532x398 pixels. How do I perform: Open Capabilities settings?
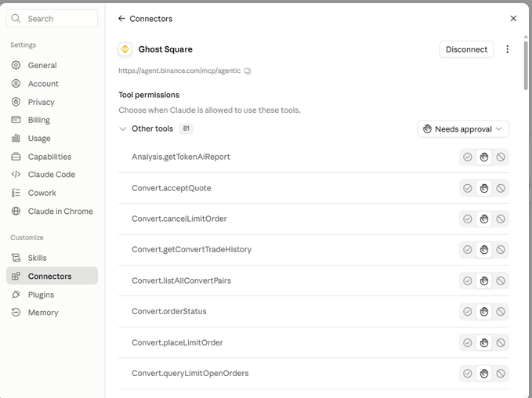[52, 157]
